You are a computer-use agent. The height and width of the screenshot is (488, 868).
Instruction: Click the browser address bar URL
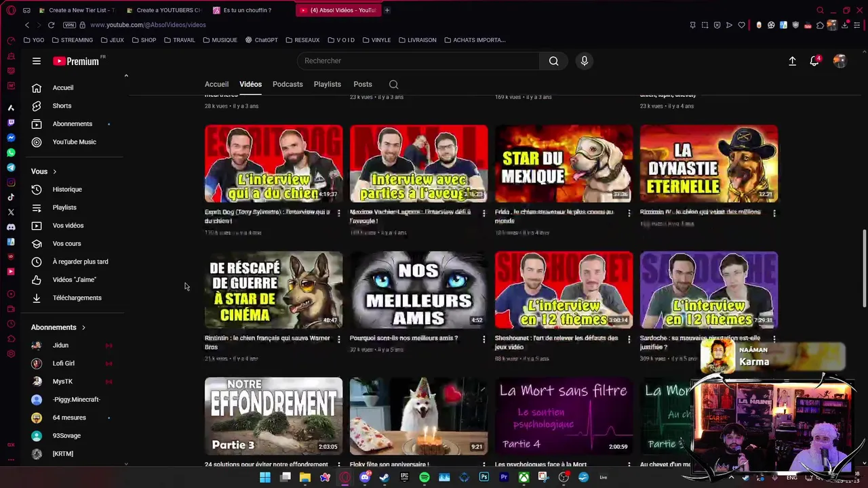coord(148,25)
